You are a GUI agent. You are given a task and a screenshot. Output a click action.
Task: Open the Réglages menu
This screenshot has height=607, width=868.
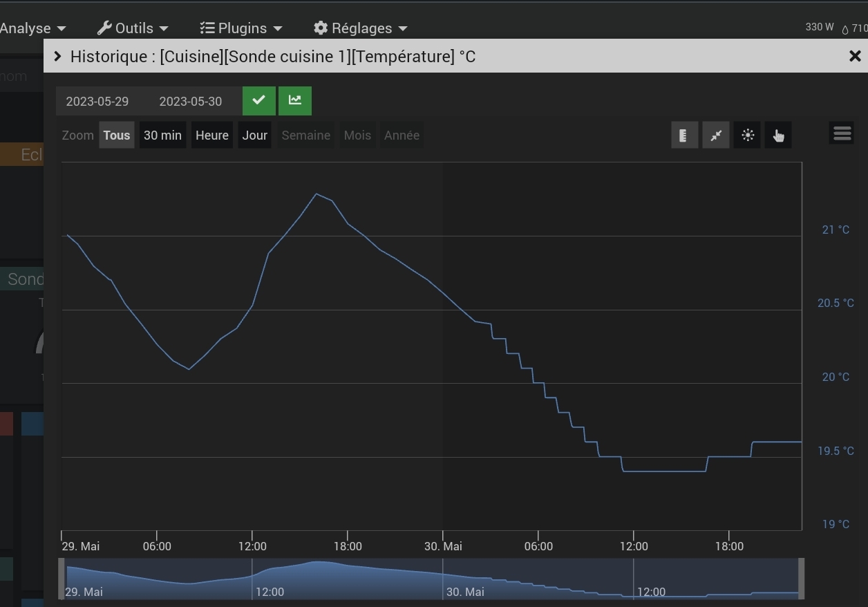361,28
